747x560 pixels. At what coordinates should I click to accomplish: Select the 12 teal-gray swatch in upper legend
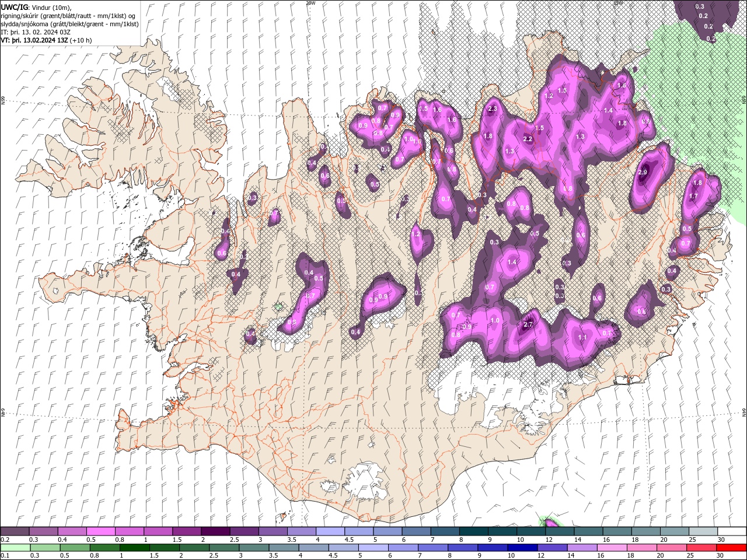560,531
